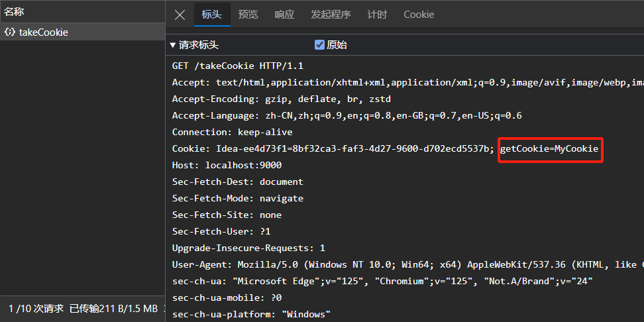Click the 1/10 次请求 status count

[36, 308]
